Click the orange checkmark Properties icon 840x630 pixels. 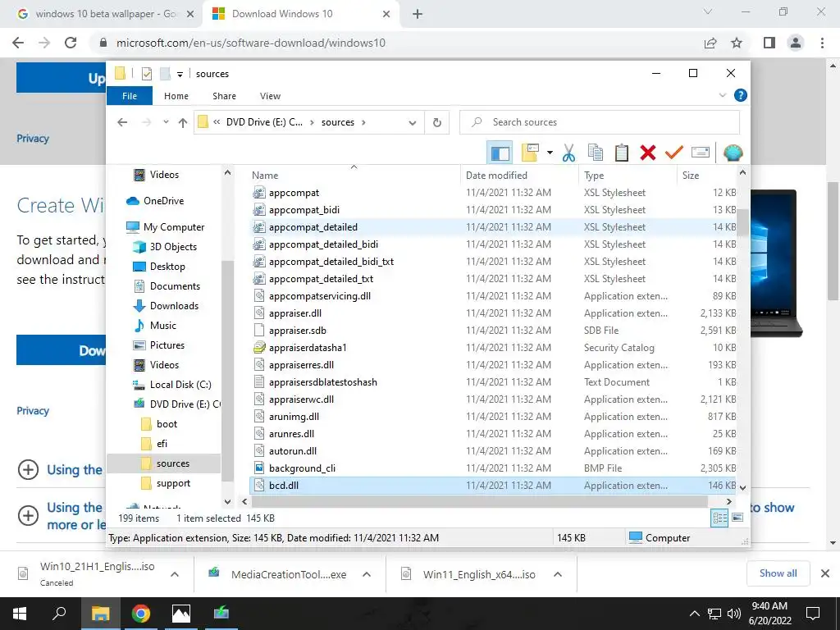tap(674, 153)
